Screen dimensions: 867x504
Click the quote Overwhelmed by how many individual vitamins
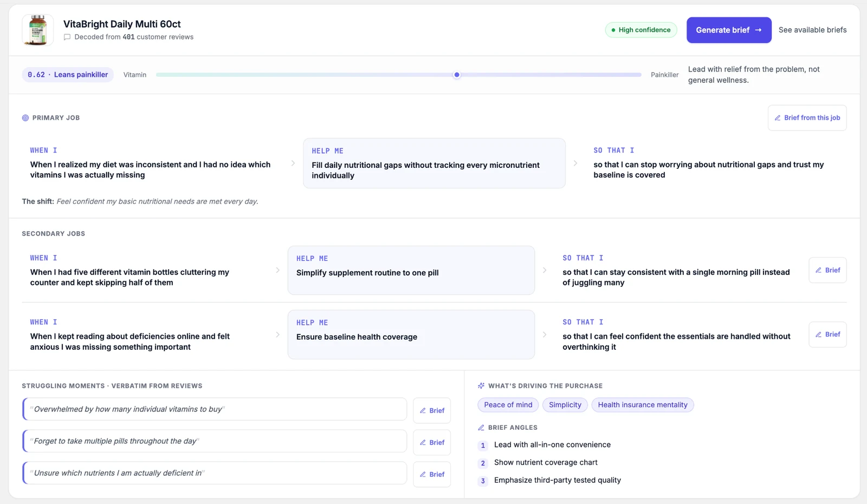[215, 409]
